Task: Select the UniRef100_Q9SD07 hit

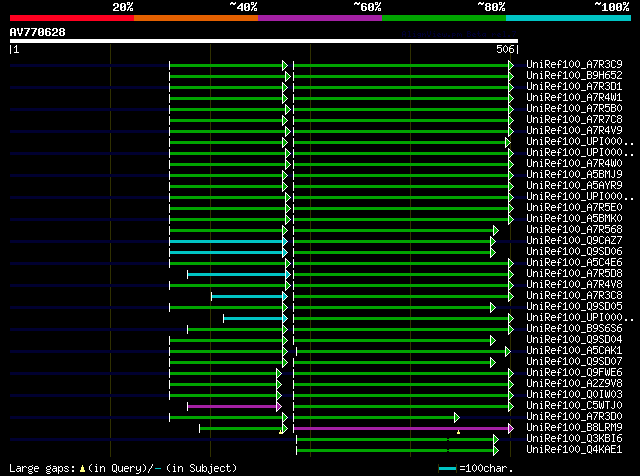Action: 574,362
